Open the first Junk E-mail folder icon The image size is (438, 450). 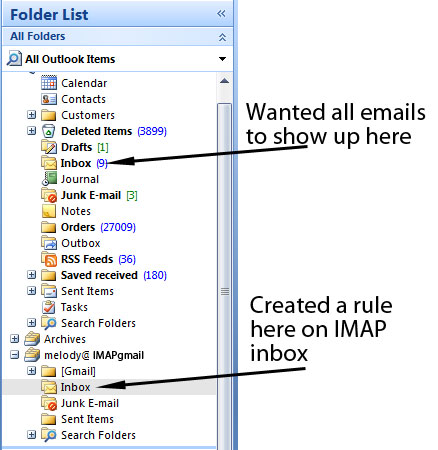[x=49, y=195]
